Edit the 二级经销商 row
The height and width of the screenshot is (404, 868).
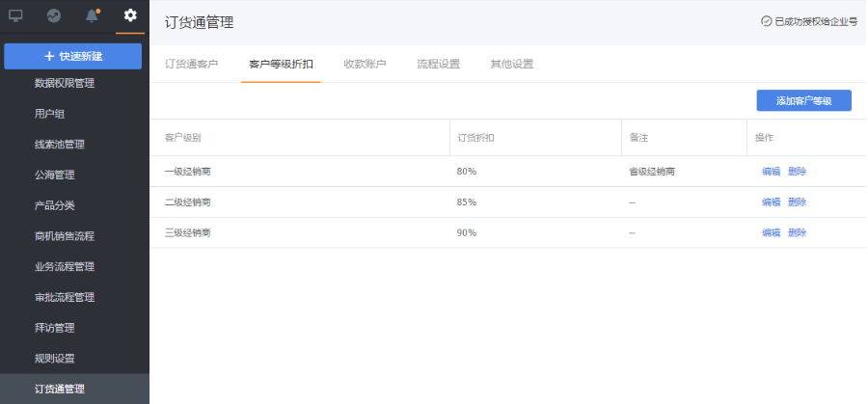pyautogui.click(x=772, y=202)
